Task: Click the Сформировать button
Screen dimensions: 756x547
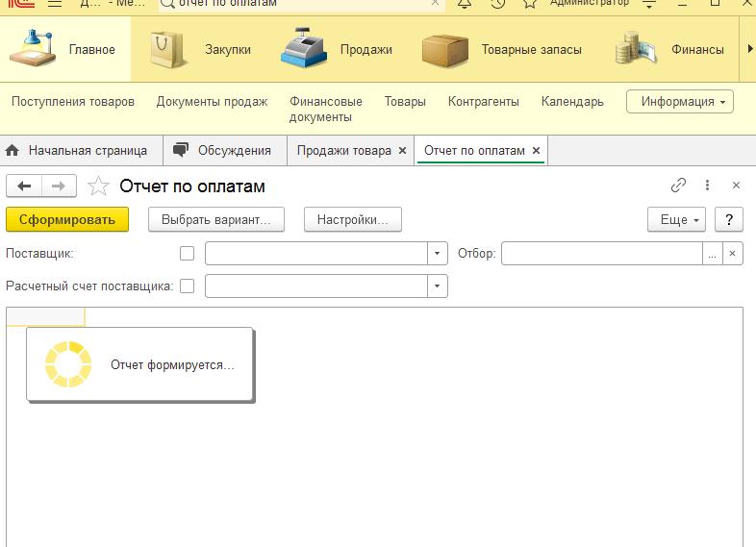Action: (x=67, y=220)
